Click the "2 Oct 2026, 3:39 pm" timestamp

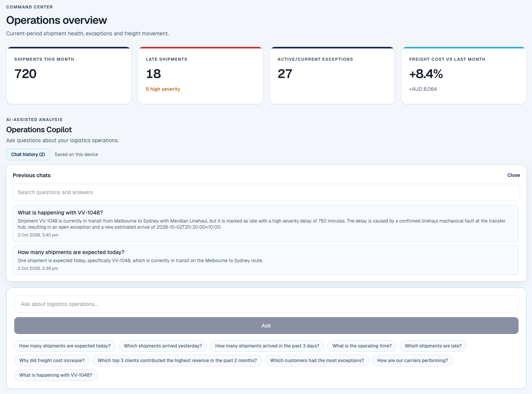38,268
